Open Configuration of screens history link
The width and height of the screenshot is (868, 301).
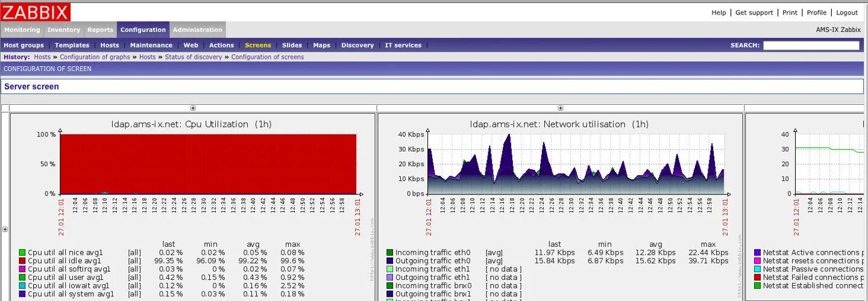tap(268, 57)
